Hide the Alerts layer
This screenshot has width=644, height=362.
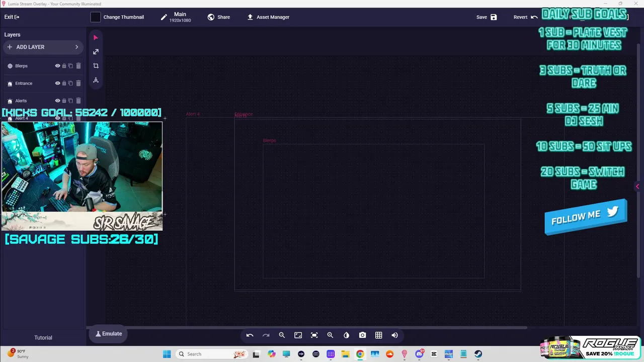[57, 101]
